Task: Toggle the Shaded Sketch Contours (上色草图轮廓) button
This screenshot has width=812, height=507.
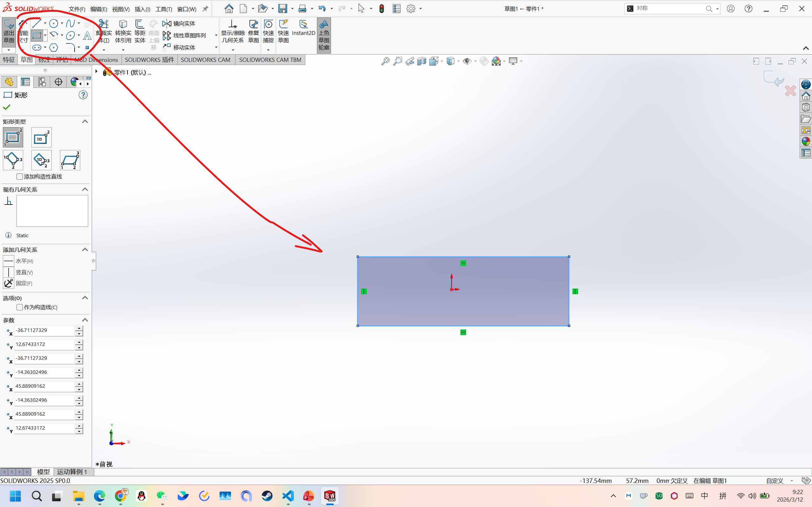Action: pos(323,35)
